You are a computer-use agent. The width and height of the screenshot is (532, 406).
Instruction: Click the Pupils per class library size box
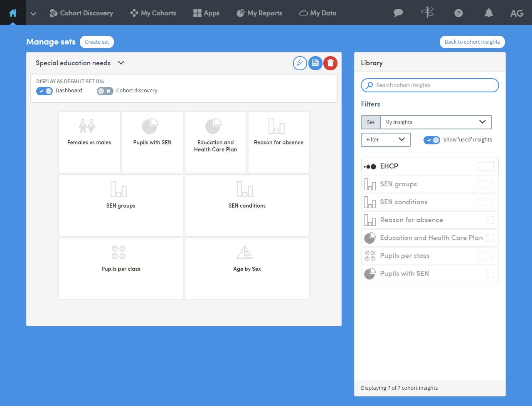click(486, 256)
